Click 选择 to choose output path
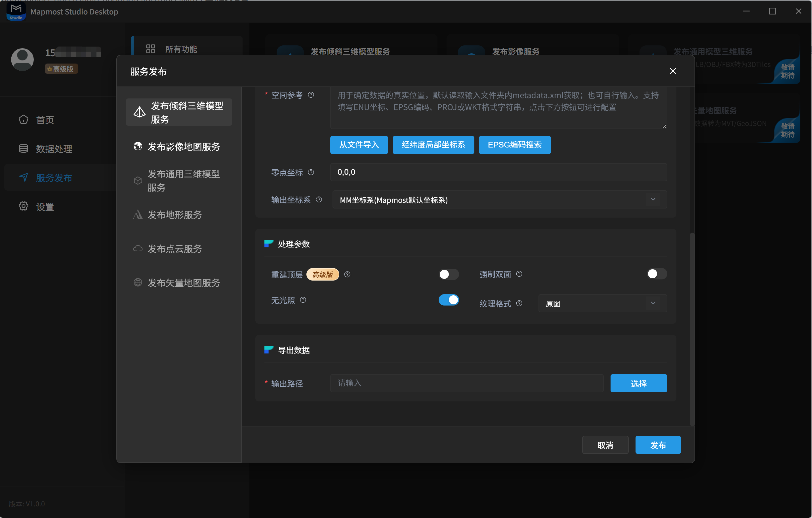Screen dimensions: 812x518 638,383
